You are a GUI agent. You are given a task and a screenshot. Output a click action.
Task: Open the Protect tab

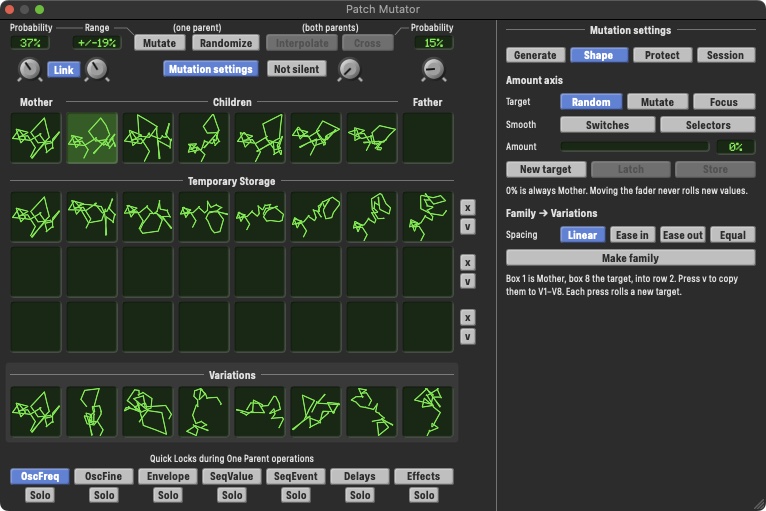tap(662, 55)
